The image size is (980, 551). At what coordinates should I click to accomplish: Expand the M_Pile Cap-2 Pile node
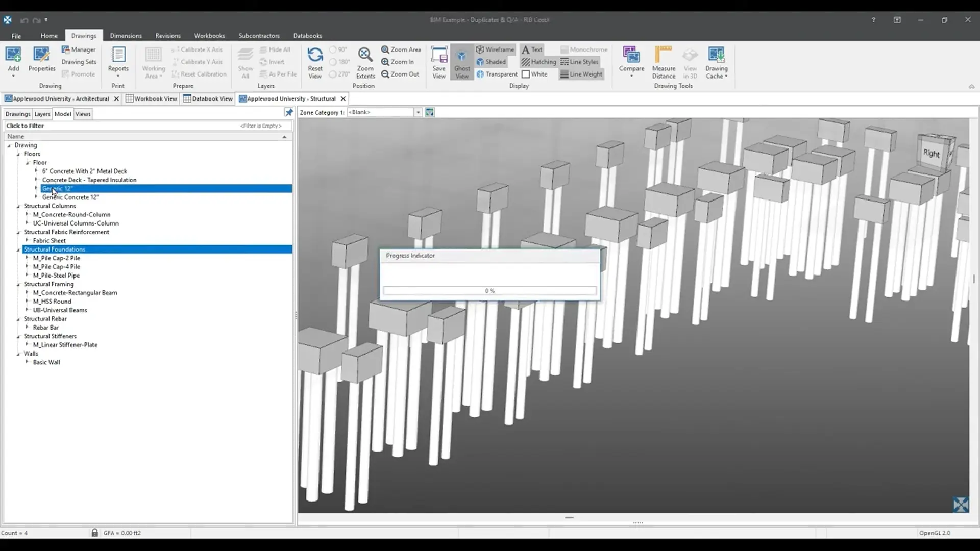(27, 258)
